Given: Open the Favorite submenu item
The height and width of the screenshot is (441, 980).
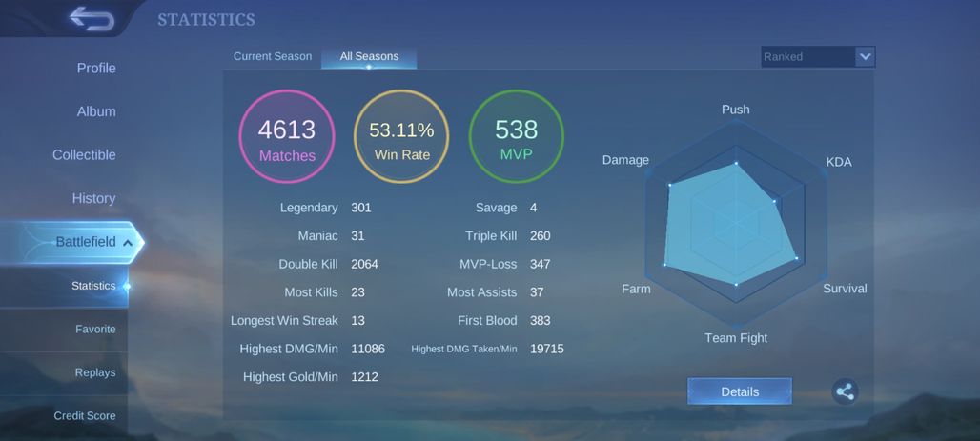Looking at the screenshot, I should (95, 330).
